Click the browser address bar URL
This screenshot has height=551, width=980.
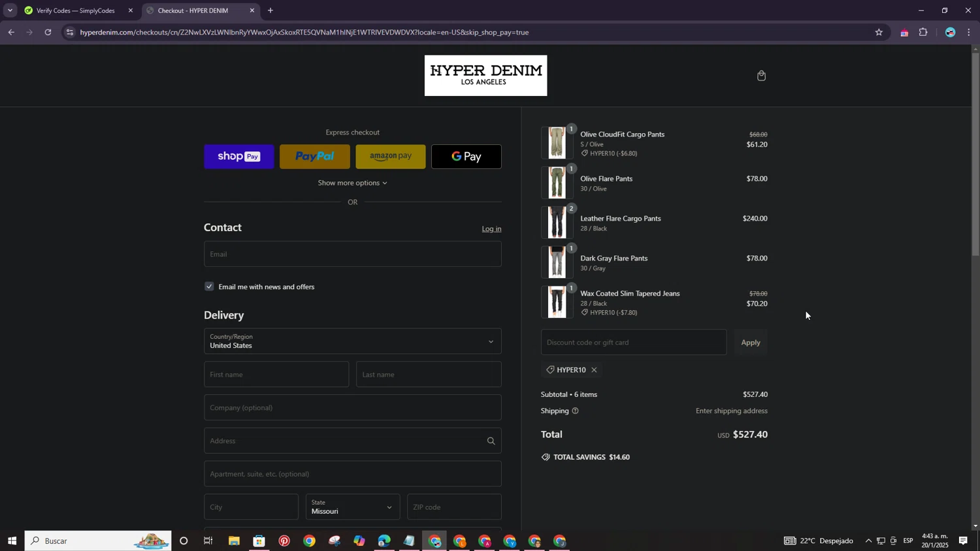click(304, 32)
